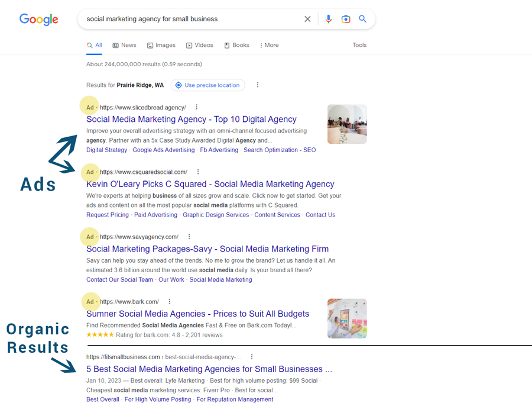
Task: Click the https://www.csquaredsocial.com/ URL text
Action: tap(144, 172)
